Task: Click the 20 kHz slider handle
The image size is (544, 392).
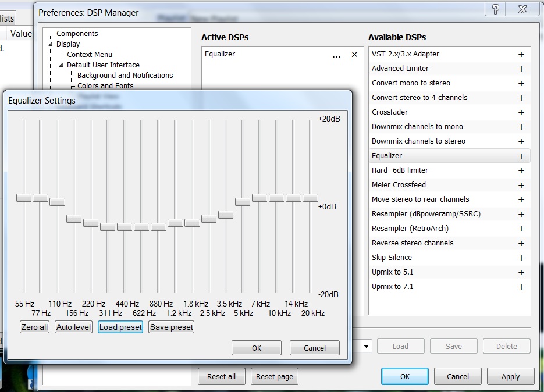Action: (310, 198)
